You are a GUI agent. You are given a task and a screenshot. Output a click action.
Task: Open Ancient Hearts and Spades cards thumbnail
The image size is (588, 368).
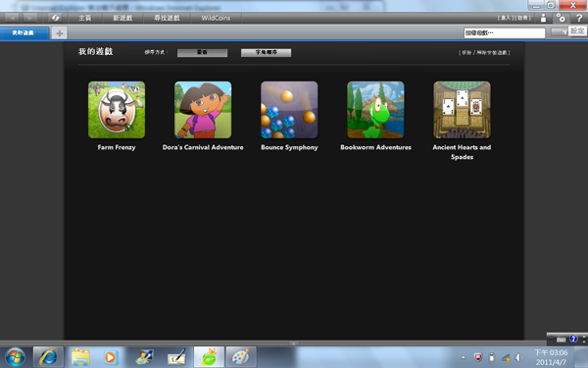tap(462, 110)
